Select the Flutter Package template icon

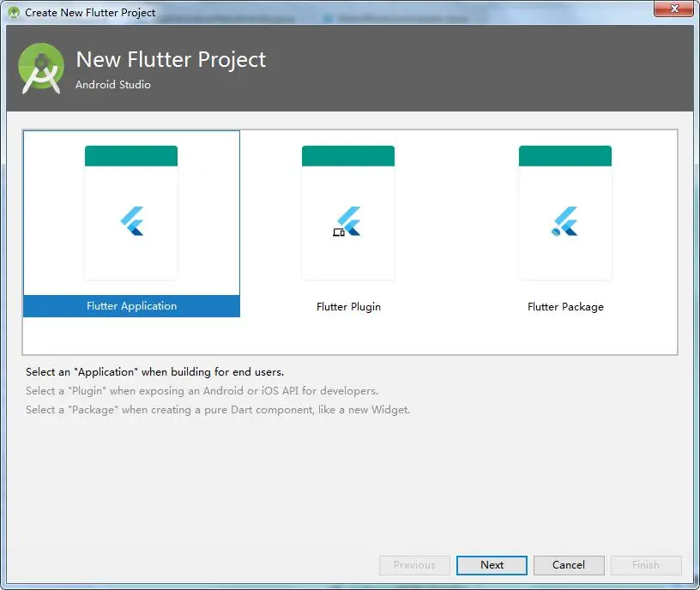point(565,213)
